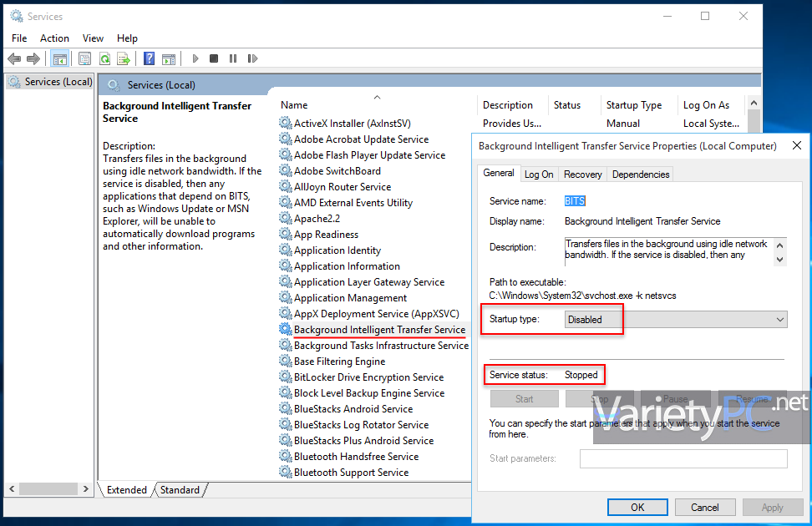Viewport: 812px width, 526px height.
Task: Switch to the Standard view tab
Action: click(x=180, y=490)
